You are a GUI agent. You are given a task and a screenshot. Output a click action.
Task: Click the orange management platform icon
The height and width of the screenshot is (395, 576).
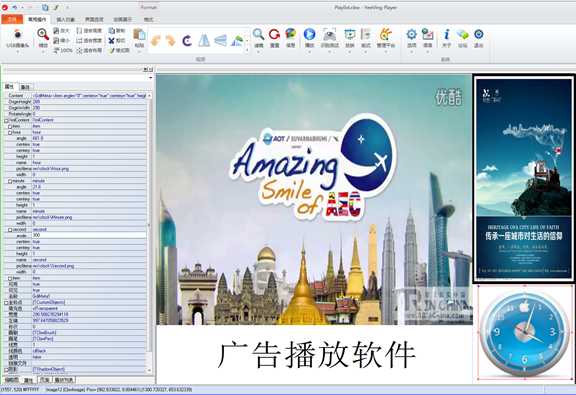coord(385,34)
